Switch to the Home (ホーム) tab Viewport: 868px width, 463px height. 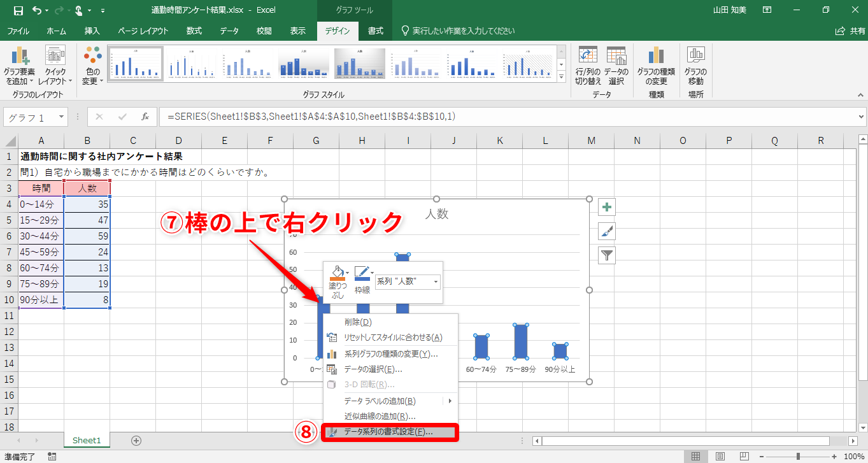click(56, 31)
